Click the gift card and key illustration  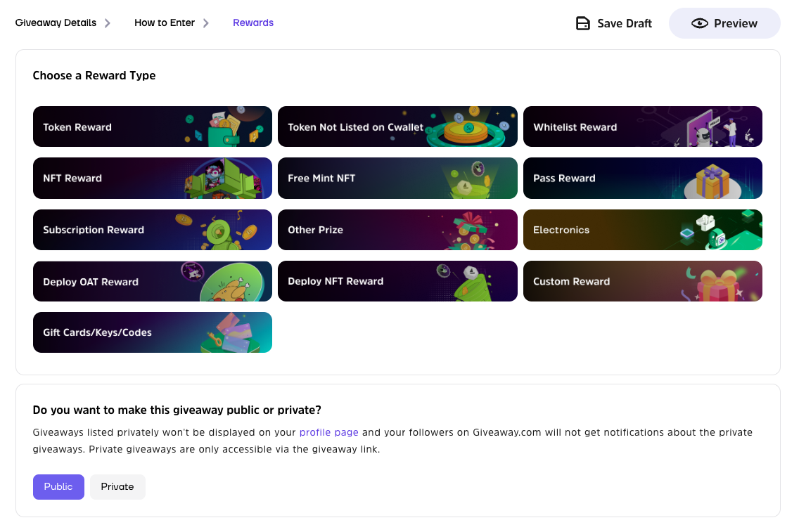[x=232, y=333]
